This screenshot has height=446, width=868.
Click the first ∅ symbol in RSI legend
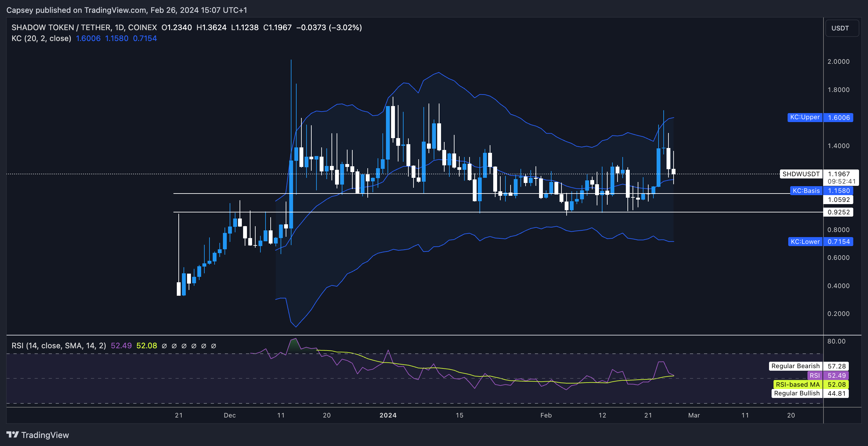(x=164, y=346)
